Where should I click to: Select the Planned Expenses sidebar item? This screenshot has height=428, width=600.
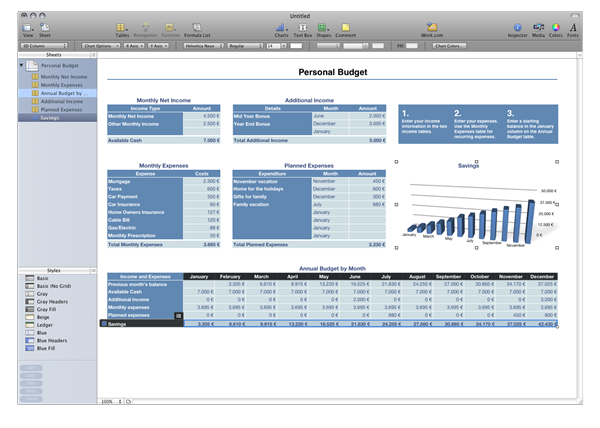63,109
